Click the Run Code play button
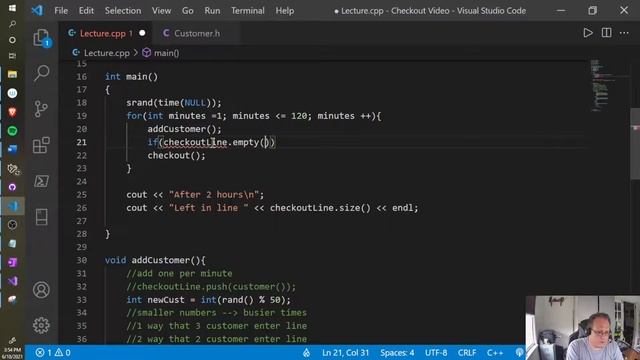The image size is (640, 360). pos(588,33)
